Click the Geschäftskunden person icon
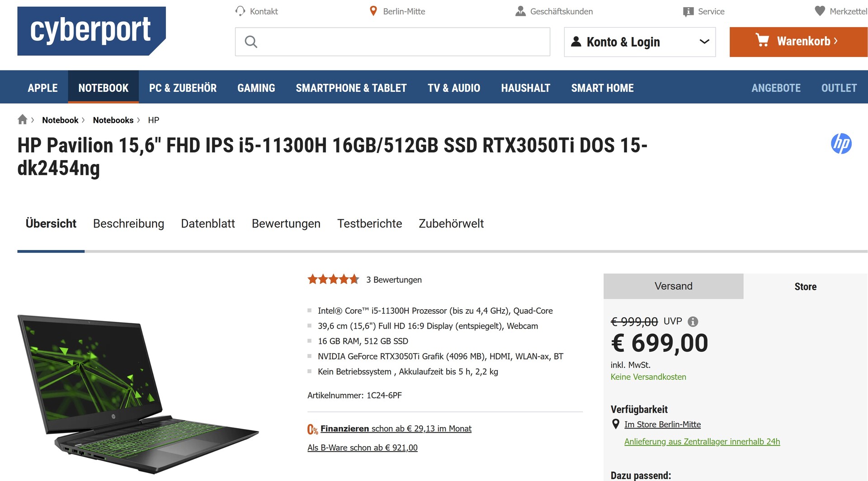Screen dimensions: 868x481 pos(520,11)
